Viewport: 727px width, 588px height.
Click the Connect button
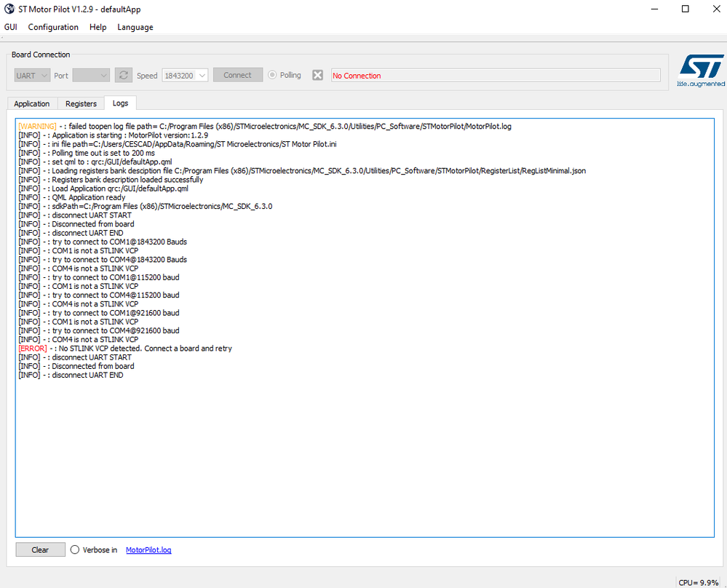(x=238, y=75)
